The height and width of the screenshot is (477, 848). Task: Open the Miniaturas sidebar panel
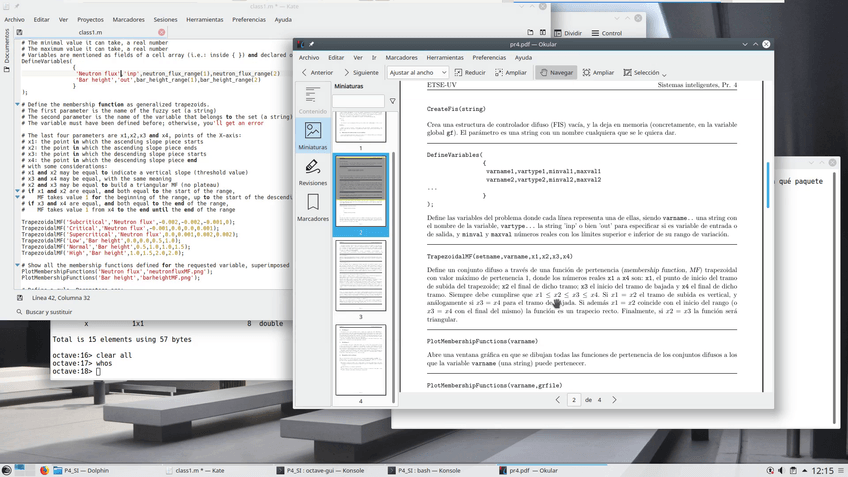coord(313,135)
